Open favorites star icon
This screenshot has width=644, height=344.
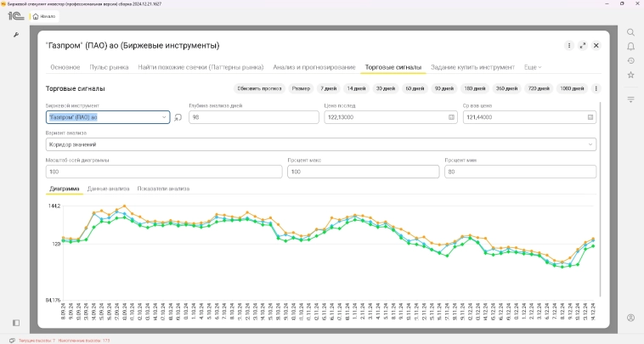[x=630, y=75]
